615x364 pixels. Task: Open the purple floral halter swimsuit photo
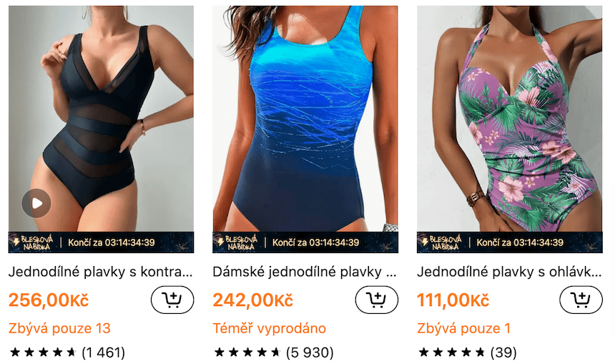click(509, 119)
